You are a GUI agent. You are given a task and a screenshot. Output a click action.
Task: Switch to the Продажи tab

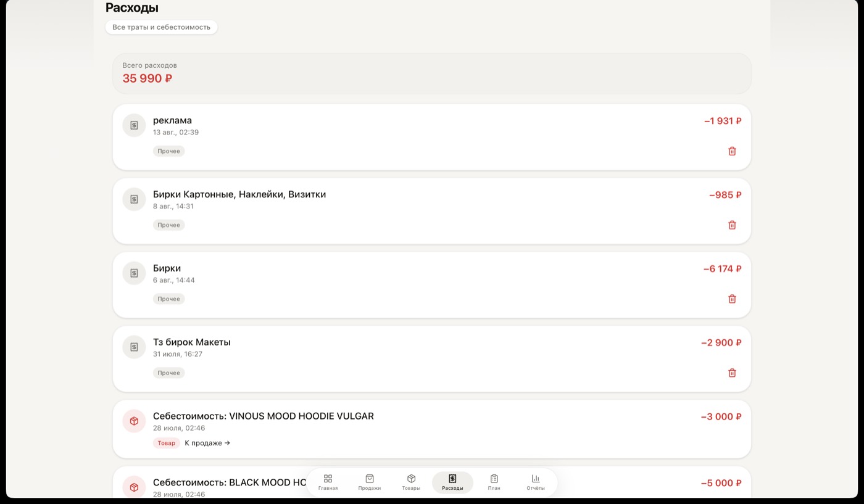(370, 482)
